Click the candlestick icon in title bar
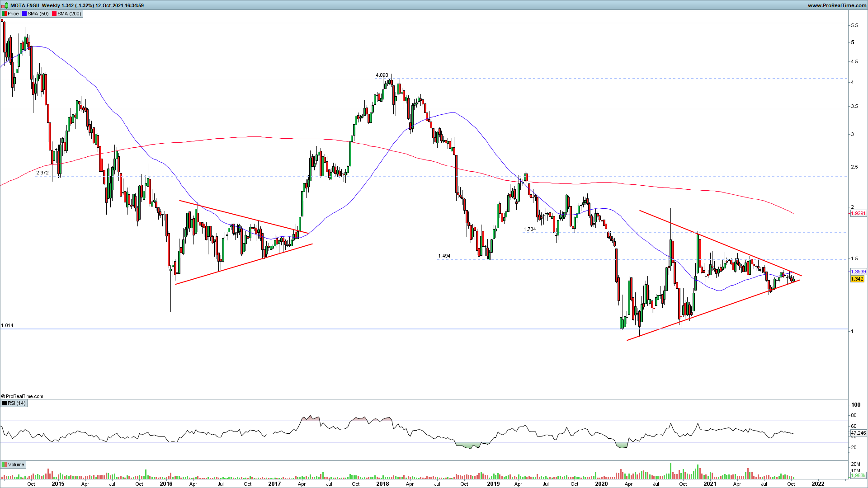The image size is (868, 488). coord(5,5)
